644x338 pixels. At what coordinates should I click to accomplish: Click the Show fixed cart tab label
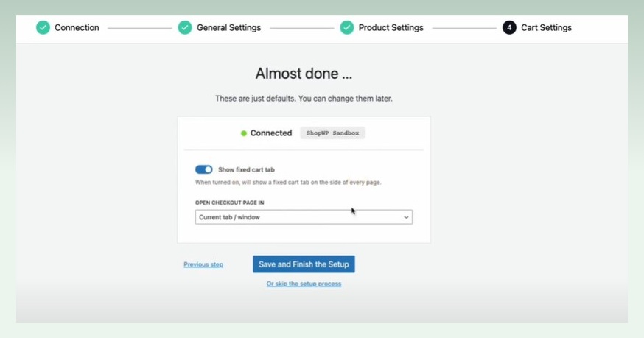pos(246,169)
